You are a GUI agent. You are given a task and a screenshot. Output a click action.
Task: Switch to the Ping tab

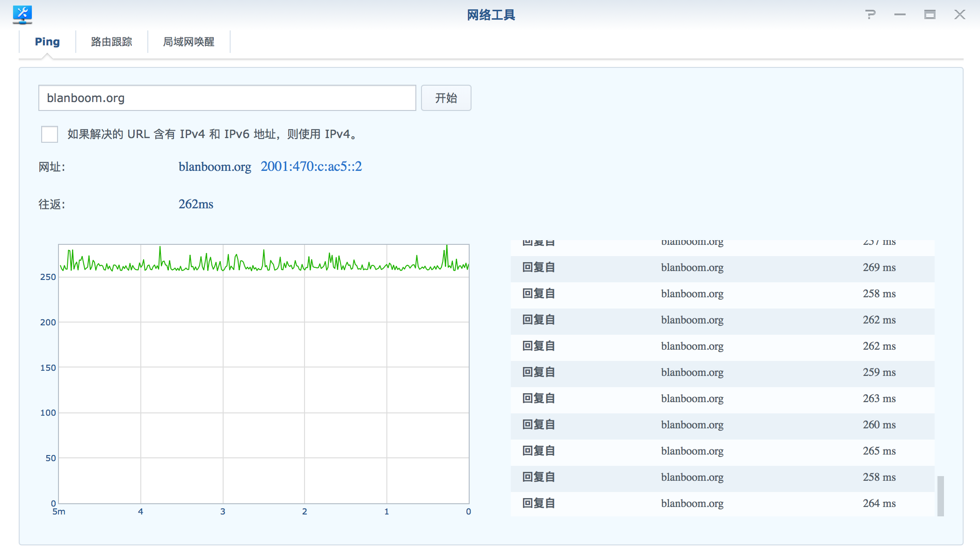coord(47,42)
